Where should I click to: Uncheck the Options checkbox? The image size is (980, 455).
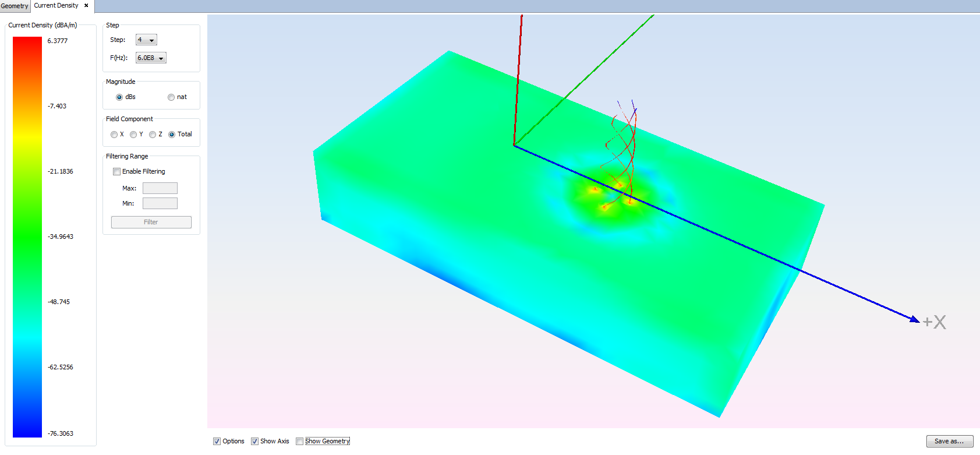pyautogui.click(x=217, y=442)
